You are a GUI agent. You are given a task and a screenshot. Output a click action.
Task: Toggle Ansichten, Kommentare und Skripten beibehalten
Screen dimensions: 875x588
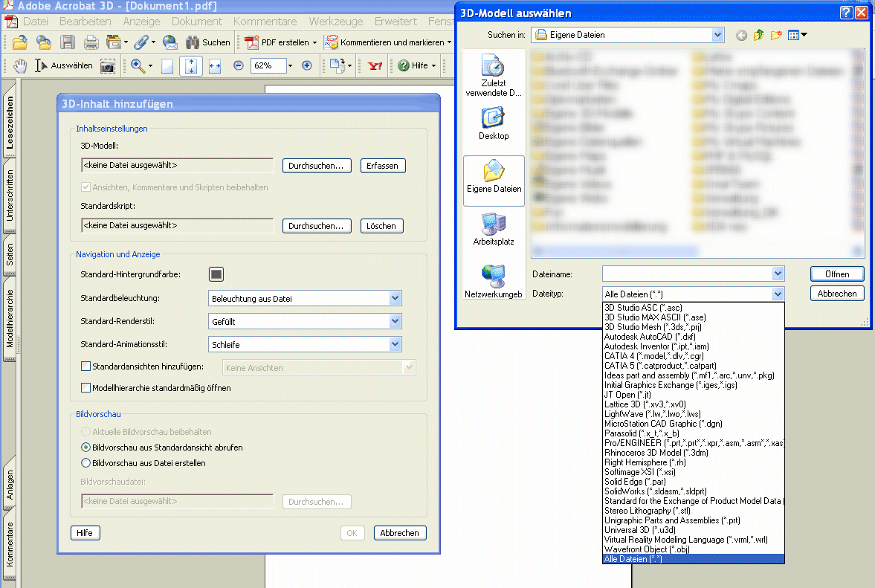86,187
